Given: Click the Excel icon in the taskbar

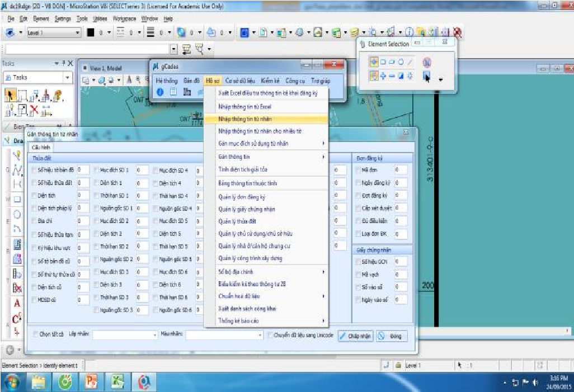Looking at the screenshot, I should 118,381.
